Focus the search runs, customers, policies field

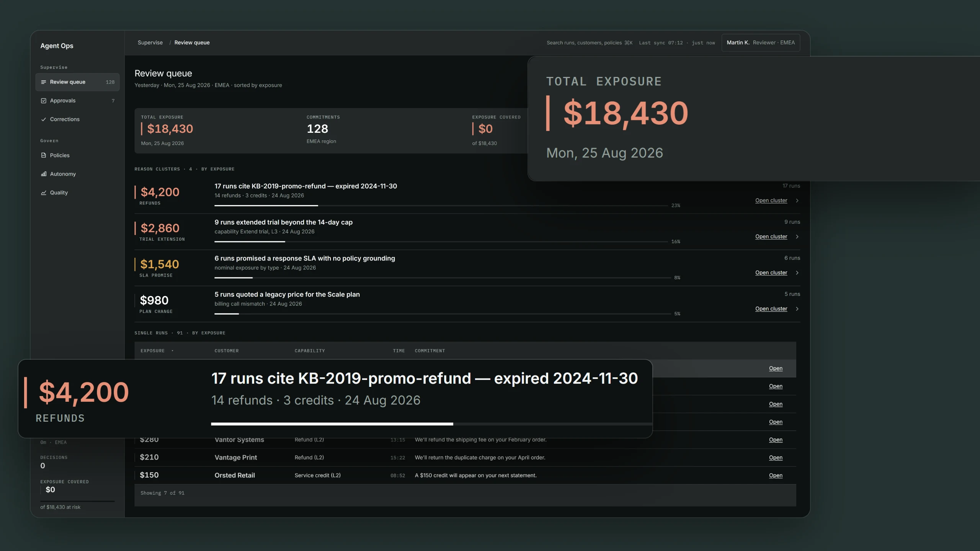[x=589, y=42]
